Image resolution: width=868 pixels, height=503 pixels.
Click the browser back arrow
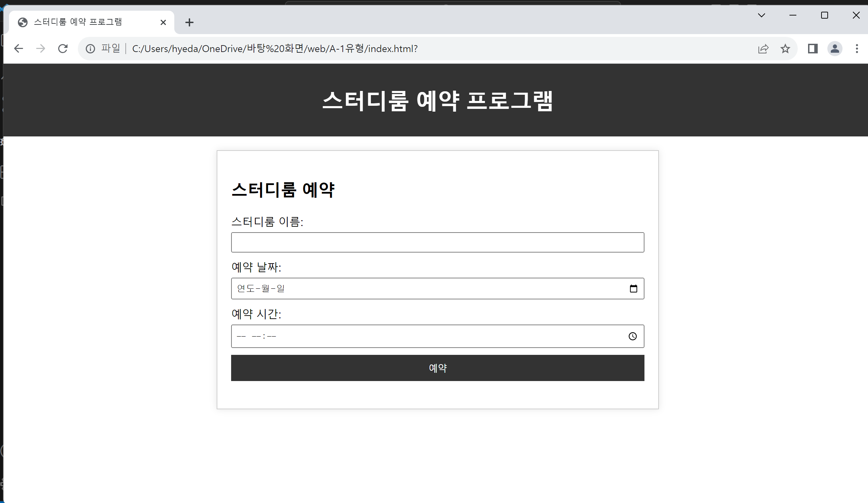(19, 49)
